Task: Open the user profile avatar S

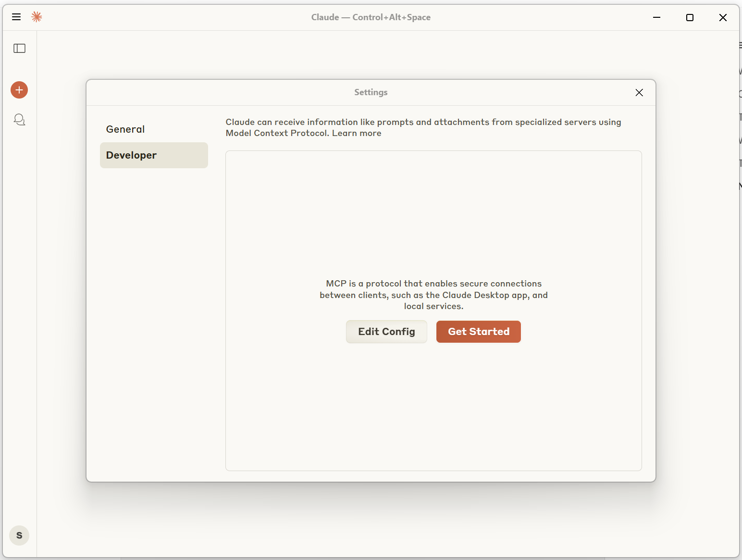Action: 19,535
